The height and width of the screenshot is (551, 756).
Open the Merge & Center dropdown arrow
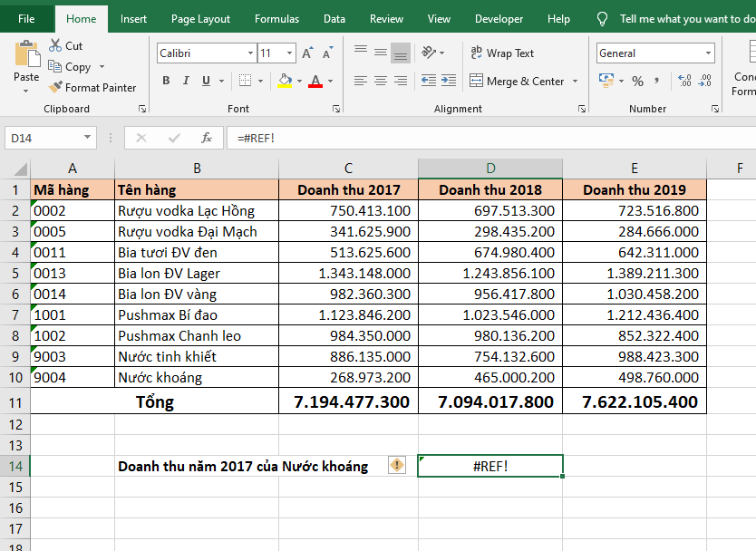[x=575, y=82]
